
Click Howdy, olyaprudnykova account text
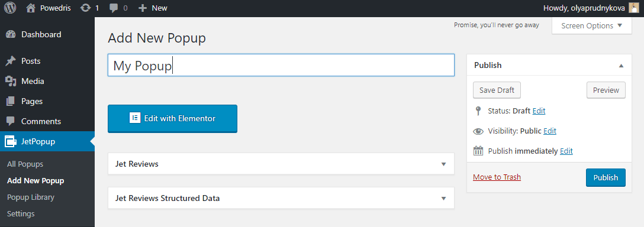pos(584,8)
